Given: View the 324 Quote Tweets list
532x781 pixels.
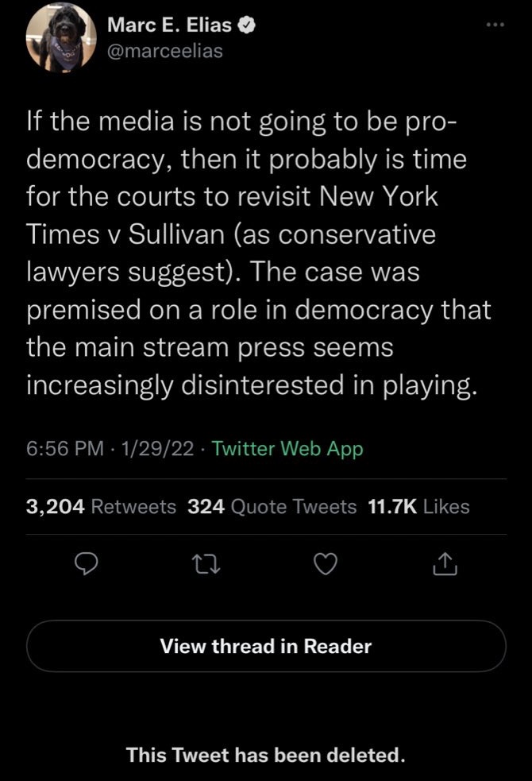Looking at the screenshot, I should click(x=272, y=506).
